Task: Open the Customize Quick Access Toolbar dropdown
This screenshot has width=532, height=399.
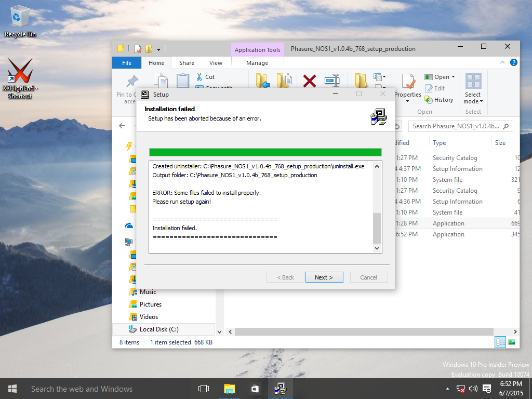Action: [158, 49]
